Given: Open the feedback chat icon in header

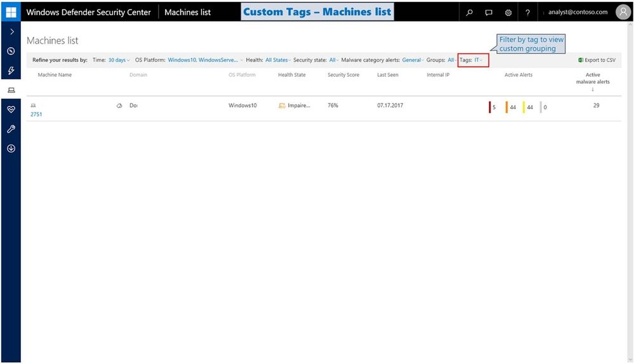Looking at the screenshot, I should [489, 12].
